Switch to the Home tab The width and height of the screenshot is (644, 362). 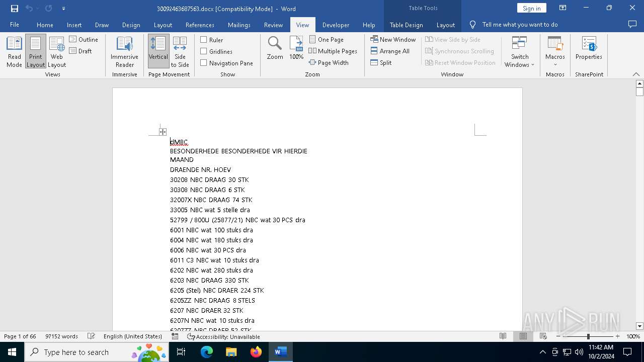[45, 25]
